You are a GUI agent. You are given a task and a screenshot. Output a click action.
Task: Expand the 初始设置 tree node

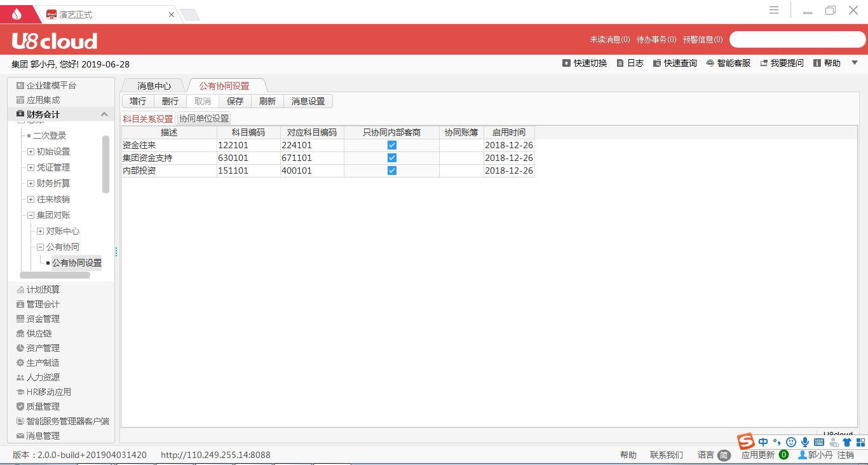coord(31,151)
